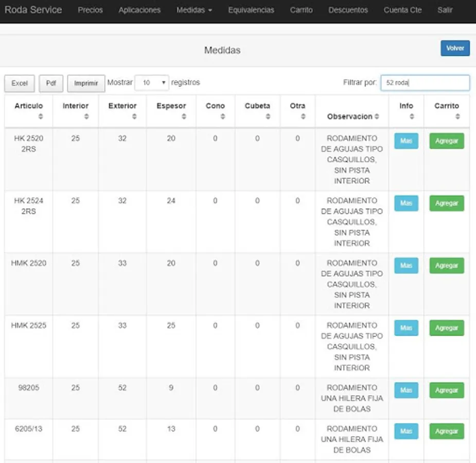Sort table by Observacion column icon
The image size is (476, 463).
click(x=377, y=116)
